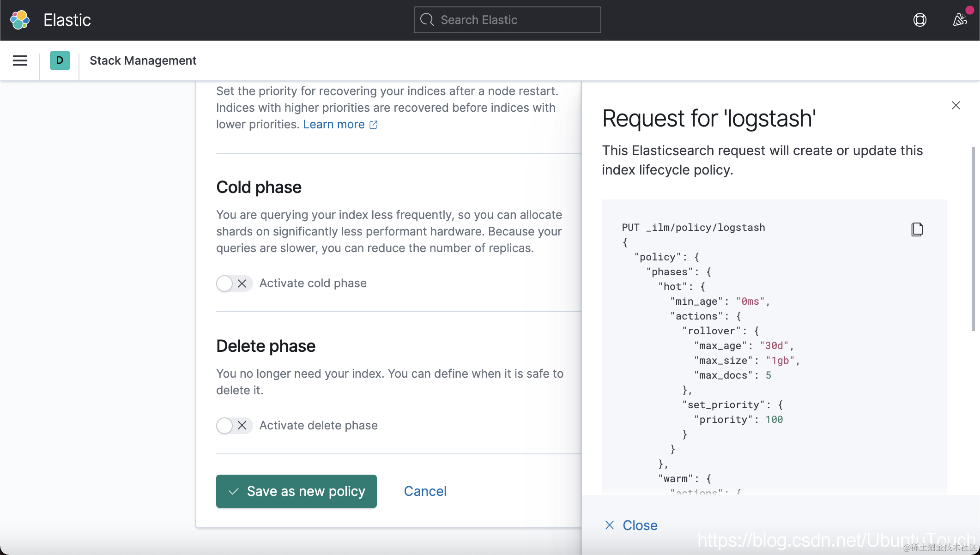
Task: Click the D space avatar
Action: [60, 60]
